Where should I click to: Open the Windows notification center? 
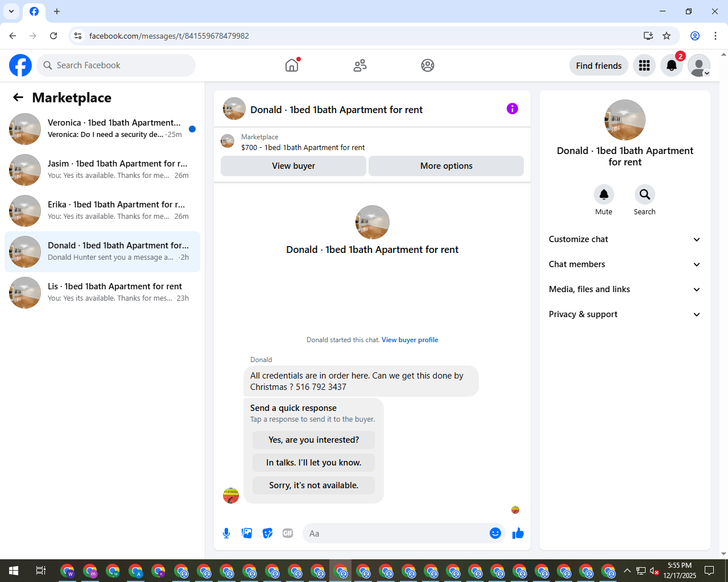click(709, 571)
